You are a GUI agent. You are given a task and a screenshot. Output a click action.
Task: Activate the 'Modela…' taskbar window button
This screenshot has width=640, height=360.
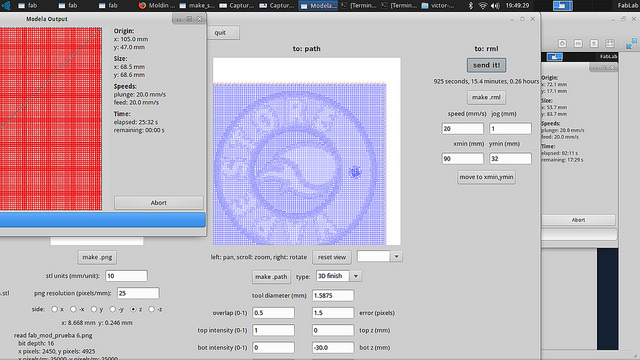tap(318, 5)
